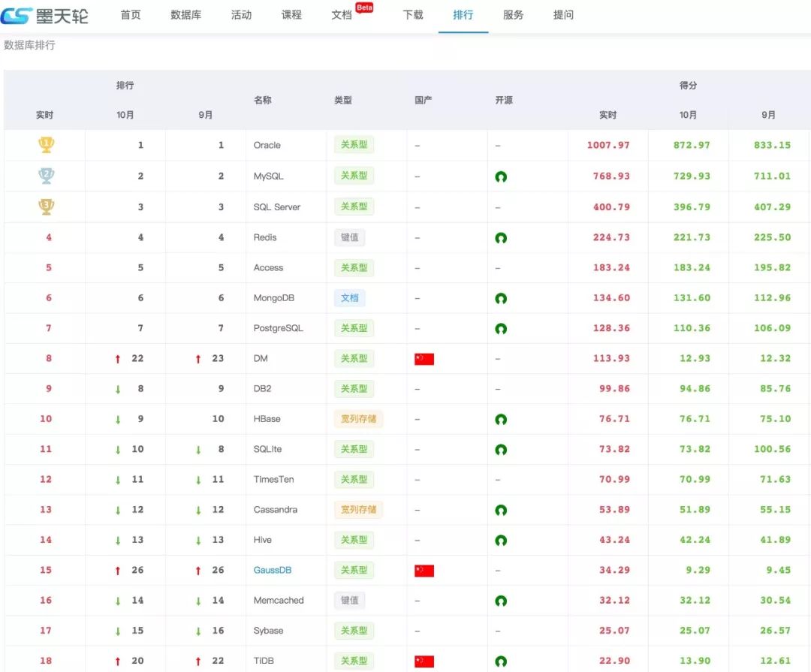Click the red up arrow beside DM's October rank

[117, 358]
